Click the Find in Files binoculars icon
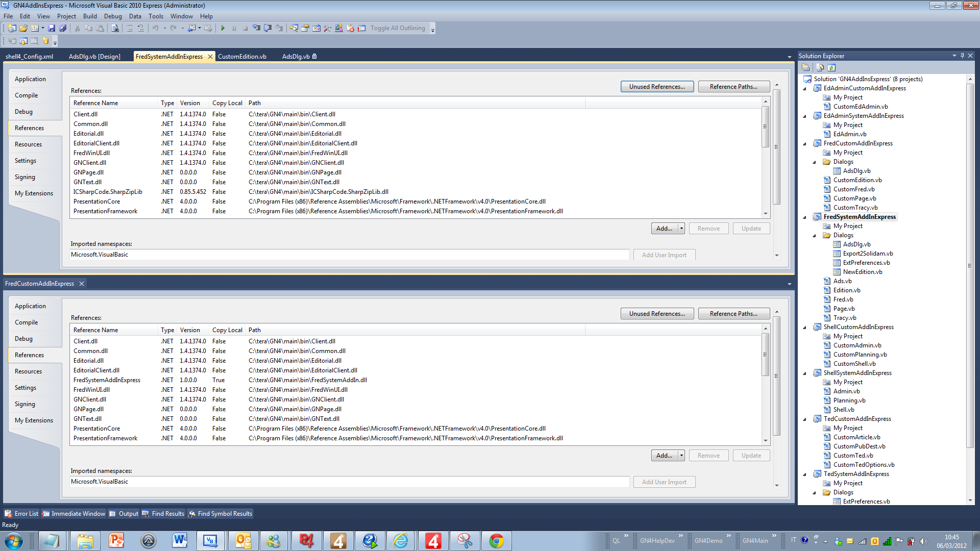The image size is (980, 551). click(115, 28)
